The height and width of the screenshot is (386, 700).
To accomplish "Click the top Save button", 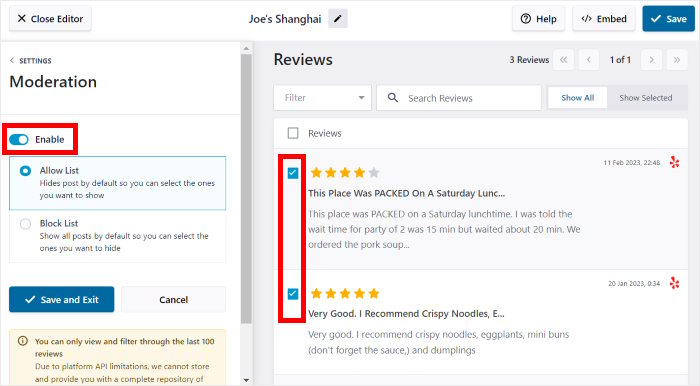I will (668, 19).
